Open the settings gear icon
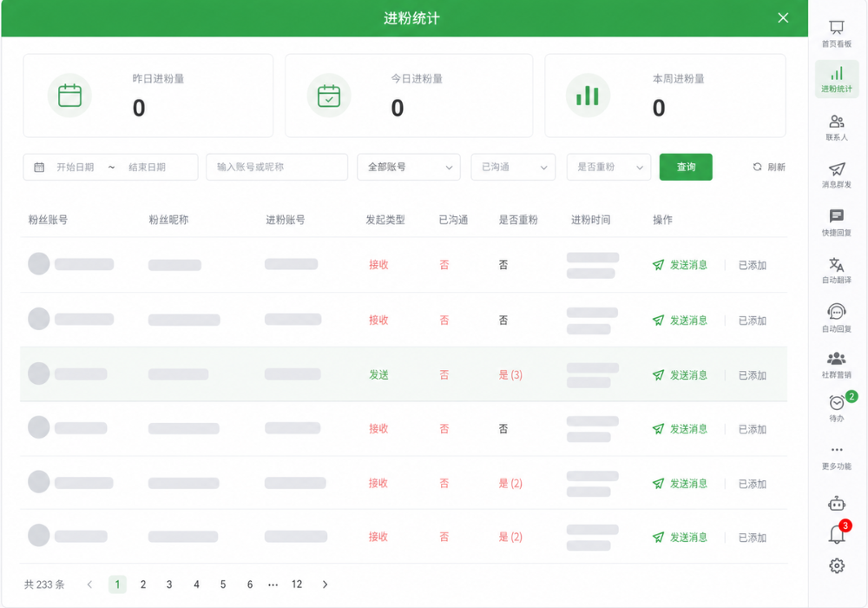Viewport: 868px width, 608px height. coord(837,565)
